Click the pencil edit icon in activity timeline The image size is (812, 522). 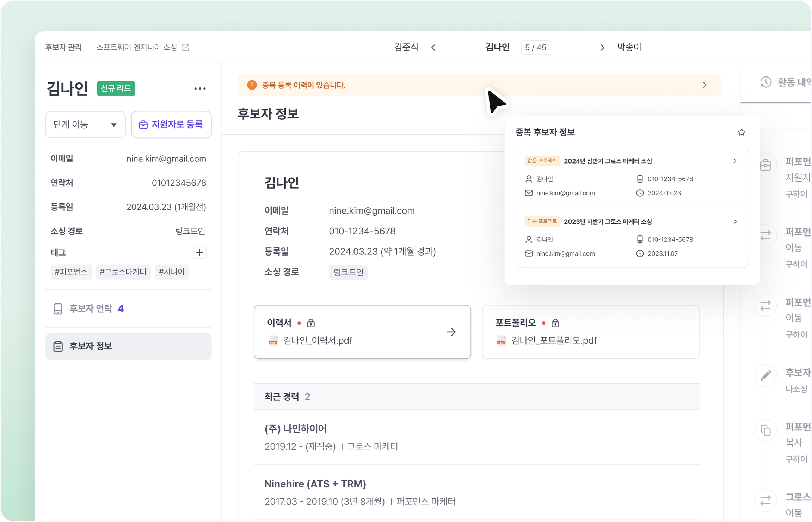click(765, 376)
